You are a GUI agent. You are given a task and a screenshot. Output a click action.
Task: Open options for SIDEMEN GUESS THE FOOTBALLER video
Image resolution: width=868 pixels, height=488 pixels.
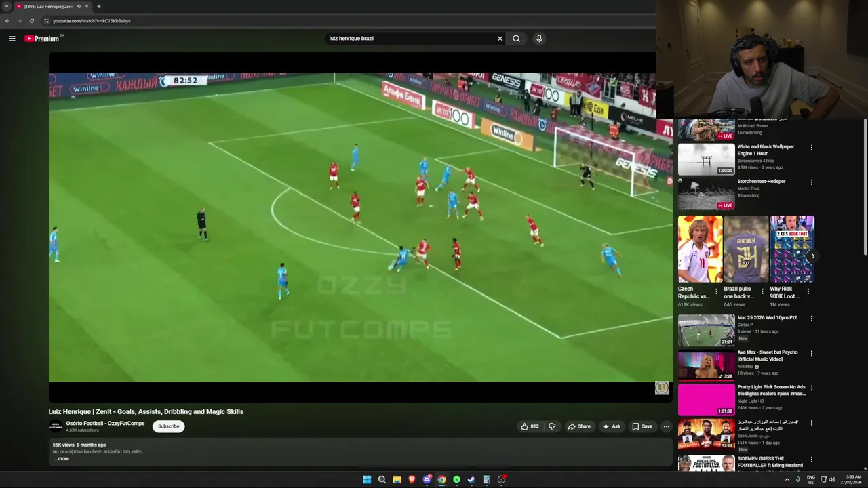pos(811,460)
